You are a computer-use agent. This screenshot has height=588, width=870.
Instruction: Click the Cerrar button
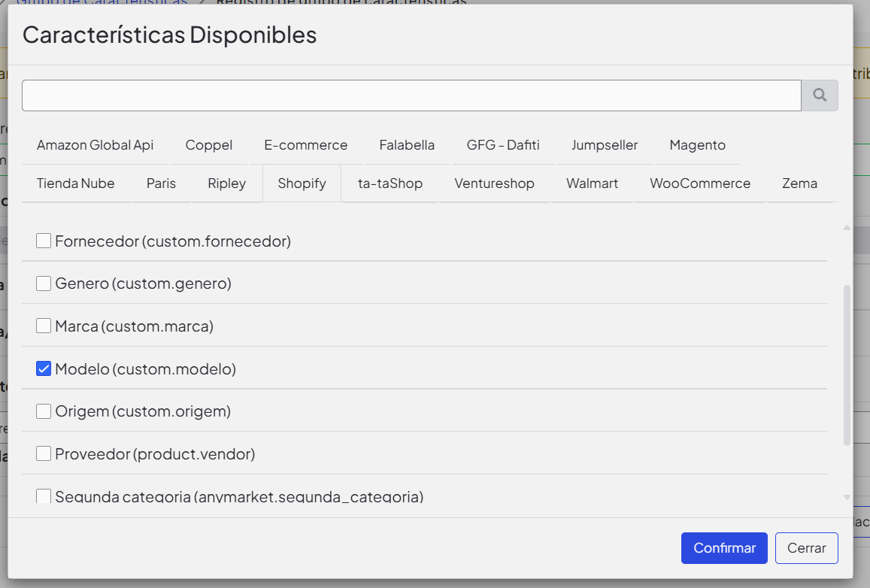click(806, 548)
